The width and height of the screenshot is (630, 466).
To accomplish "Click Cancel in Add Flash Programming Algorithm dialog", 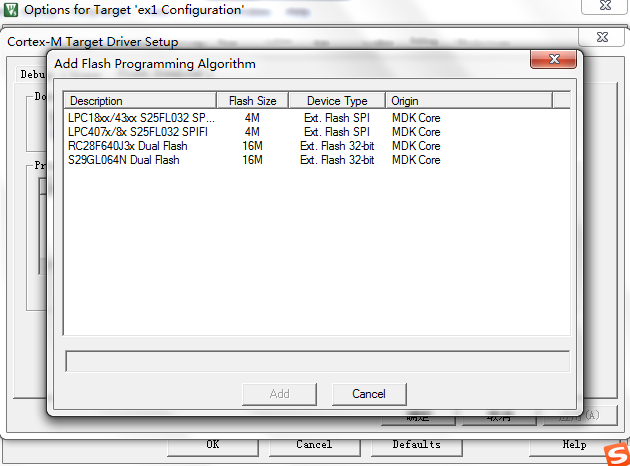I will (369, 394).
